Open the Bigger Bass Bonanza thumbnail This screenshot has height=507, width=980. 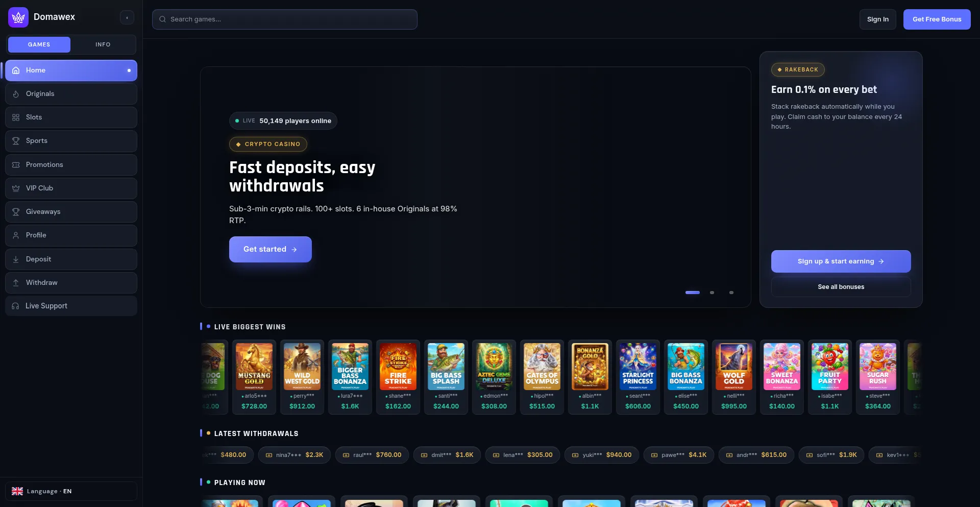350,367
